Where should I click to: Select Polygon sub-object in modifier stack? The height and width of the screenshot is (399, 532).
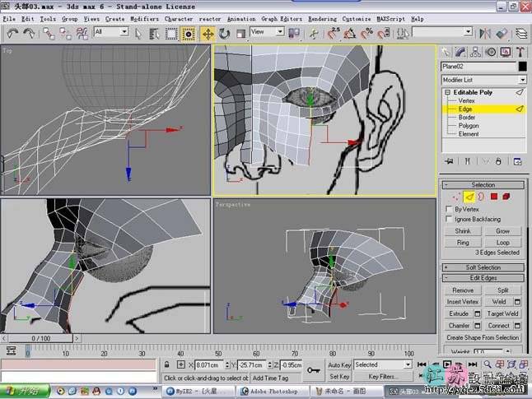coord(469,126)
